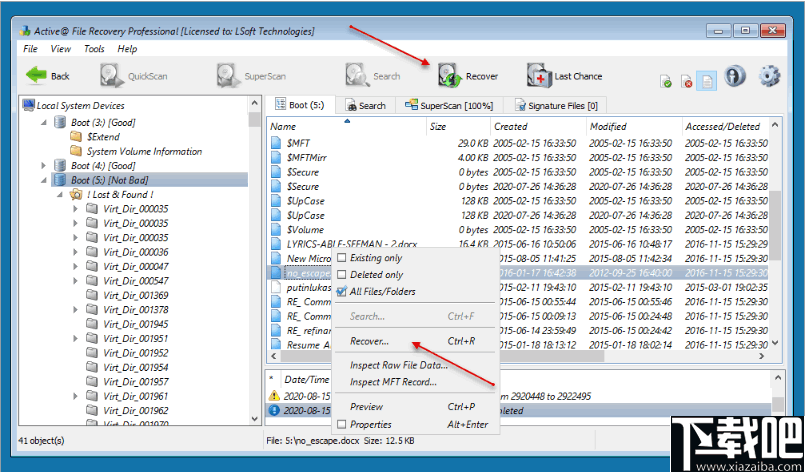This screenshot has width=806, height=472.
Task: Select the Boot (5:) tab
Action: (x=300, y=105)
